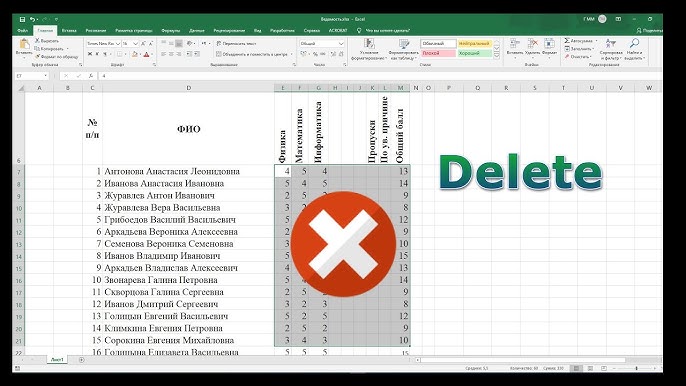The image size is (686, 386).
Task: Toggle align text left icon
Action: pyautogui.click(x=163, y=54)
